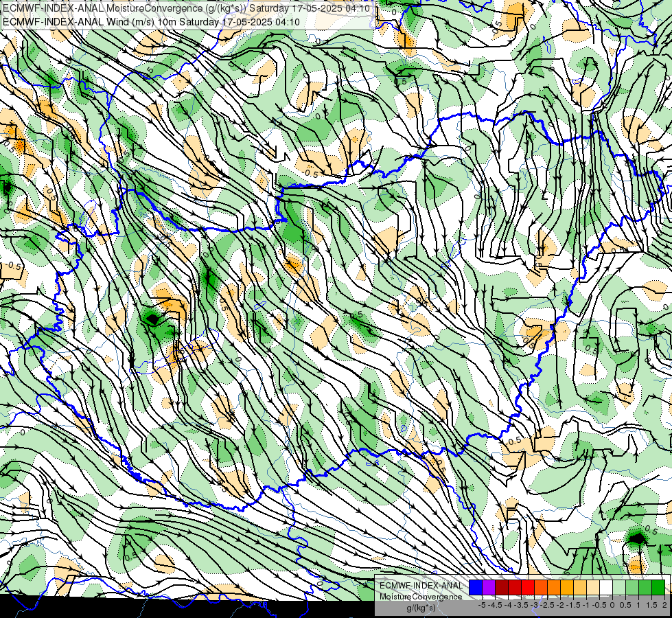Click the 2 tick label on legend scale

click(x=664, y=605)
